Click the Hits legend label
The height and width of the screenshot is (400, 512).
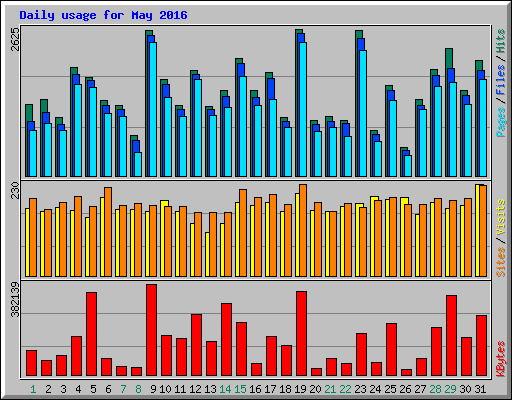click(501, 41)
